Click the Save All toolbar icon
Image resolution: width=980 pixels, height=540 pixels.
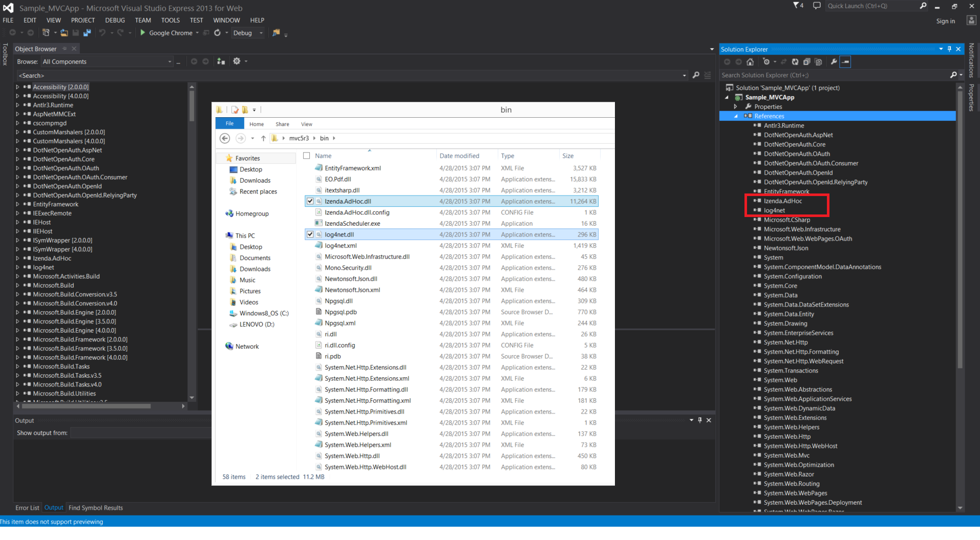point(87,33)
